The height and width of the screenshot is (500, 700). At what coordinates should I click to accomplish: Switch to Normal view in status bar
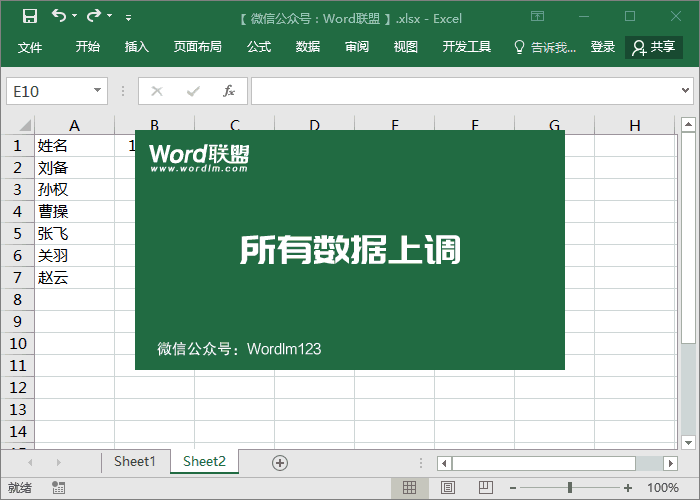(x=409, y=488)
